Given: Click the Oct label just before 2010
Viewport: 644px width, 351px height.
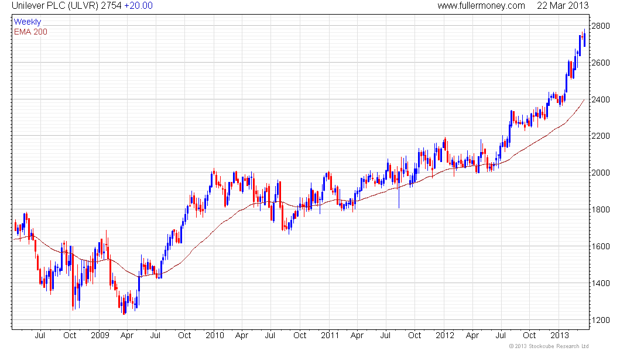Looking at the screenshot, I should tap(184, 335).
